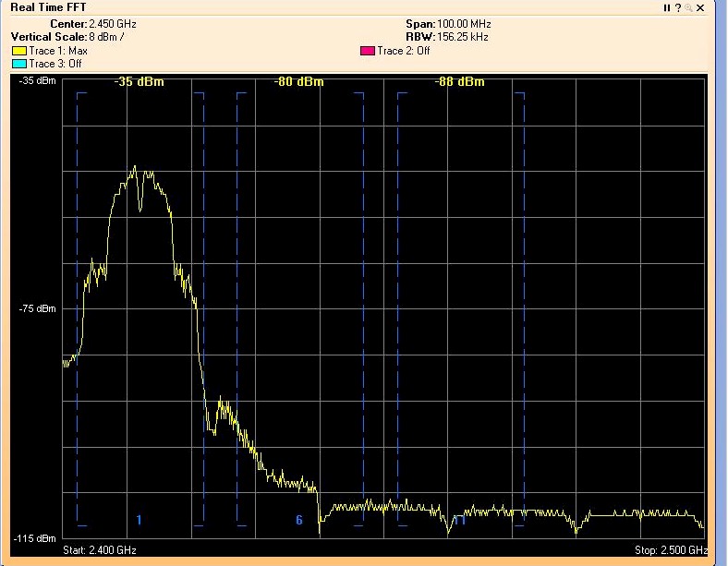Pause the Real Time FFT plot
This screenshot has height=566, width=728.
pos(667,8)
